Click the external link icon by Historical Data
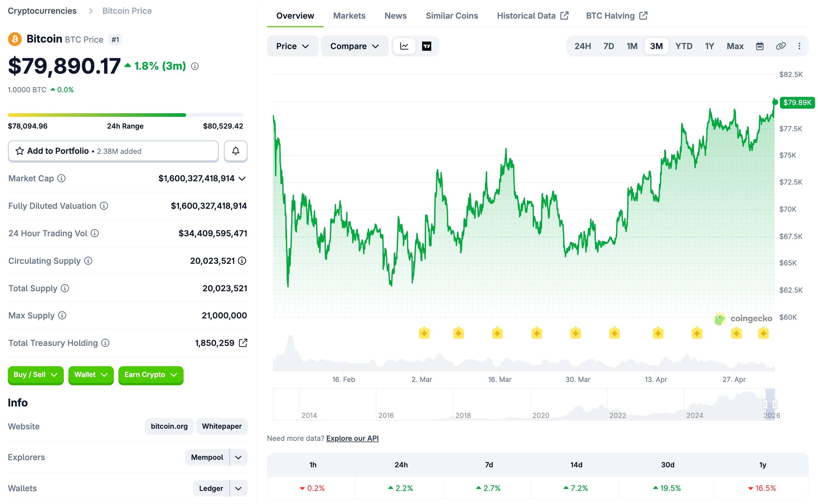 point(564,16)
